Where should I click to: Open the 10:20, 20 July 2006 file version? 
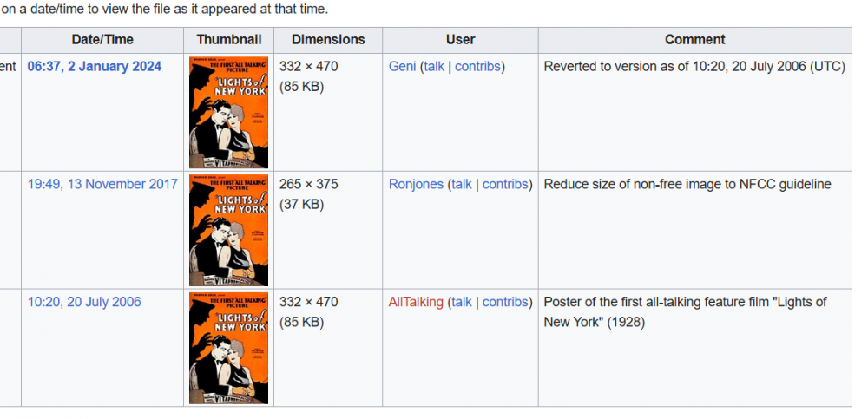[x=84, y=302]
